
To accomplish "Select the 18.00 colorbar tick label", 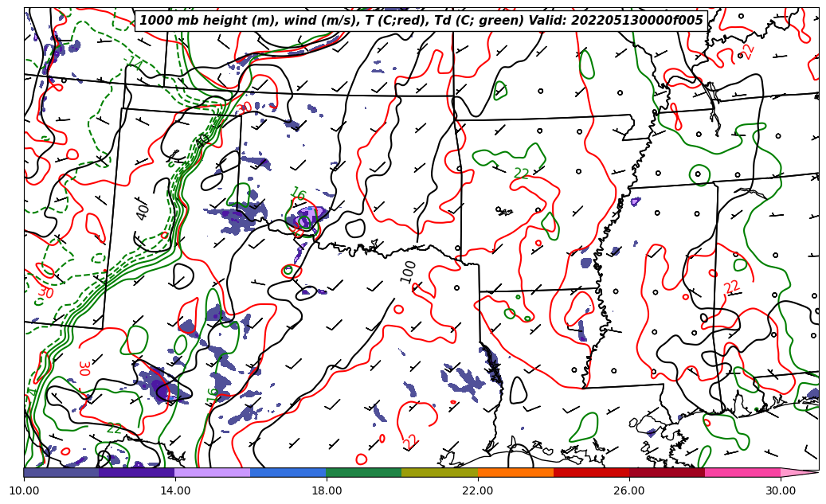I will tap(327, 490).
